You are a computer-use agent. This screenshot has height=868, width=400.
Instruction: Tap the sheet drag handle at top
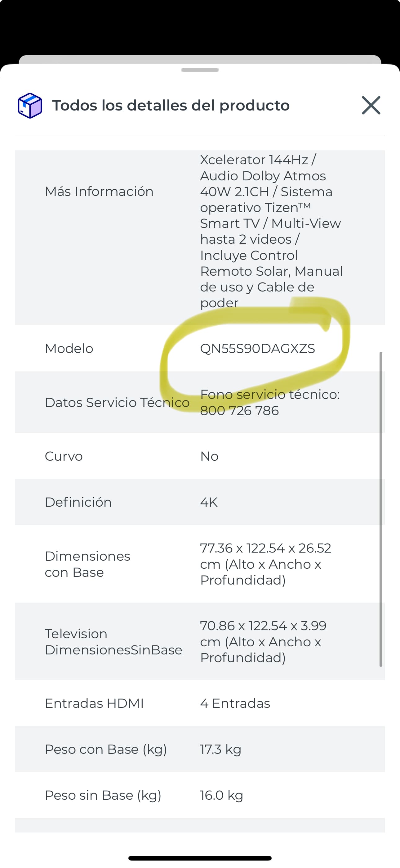point(200,70)
